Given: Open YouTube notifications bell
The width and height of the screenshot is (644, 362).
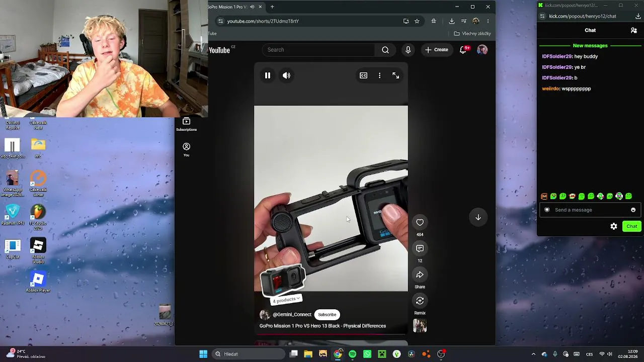Looking at the screenshot, I should (x=463, y=50).
